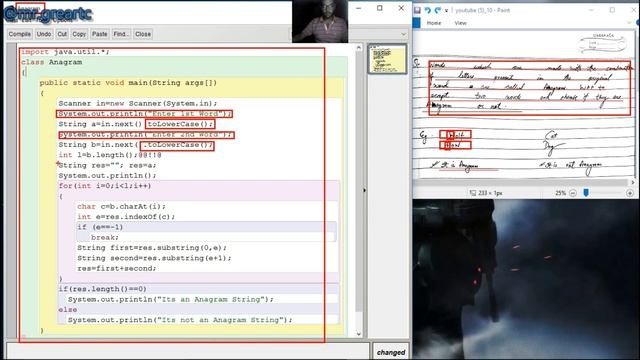Click the Paste button in the editor toolbar
The height and width of the screenshot is (360, 640).
click(100, 34)
